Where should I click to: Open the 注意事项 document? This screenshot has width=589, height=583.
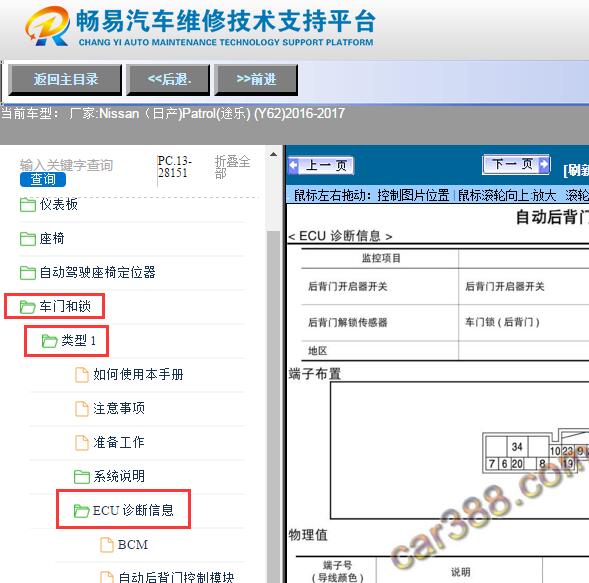(x=119, y=408)
